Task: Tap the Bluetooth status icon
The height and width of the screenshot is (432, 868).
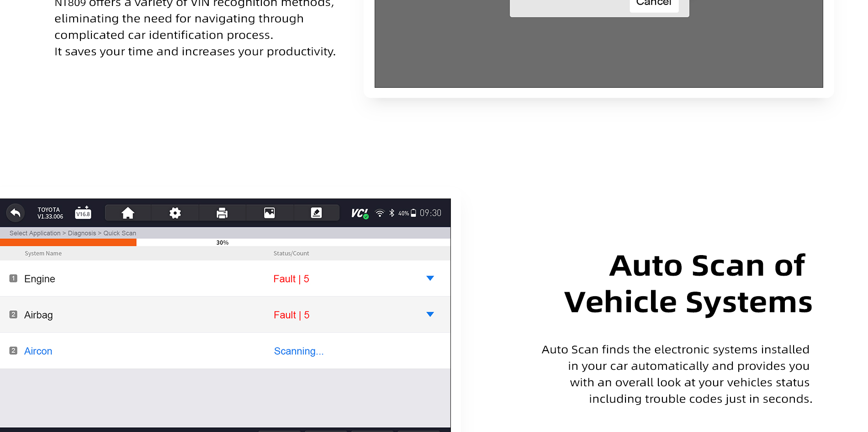Action: 392,213
